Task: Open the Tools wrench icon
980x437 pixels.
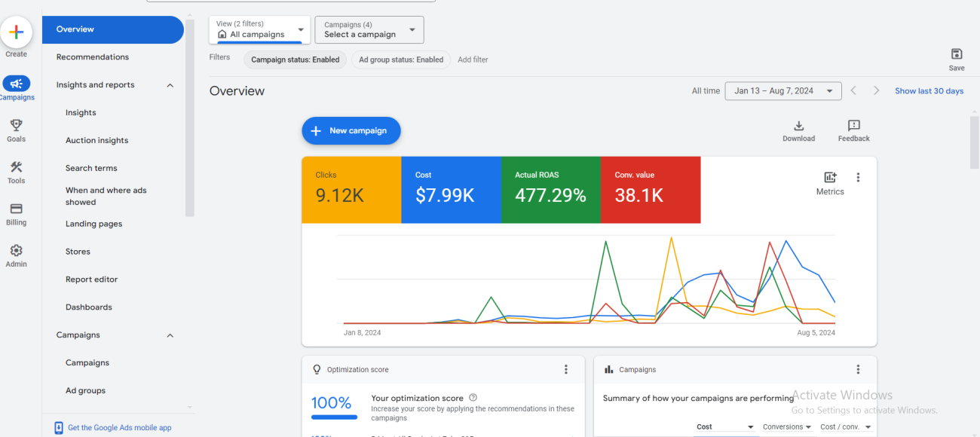Action: point(16,167)
